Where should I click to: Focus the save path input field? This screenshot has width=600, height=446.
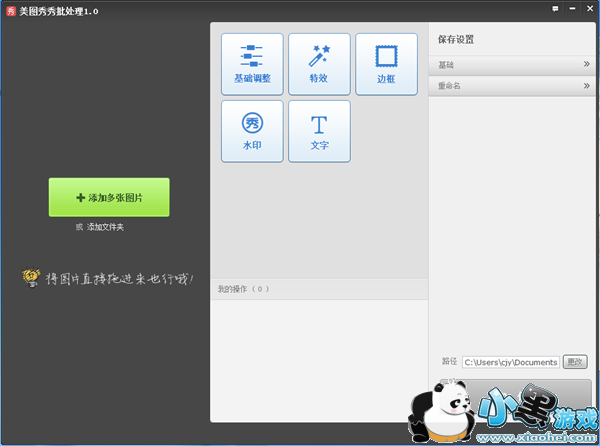coord(511,362)
